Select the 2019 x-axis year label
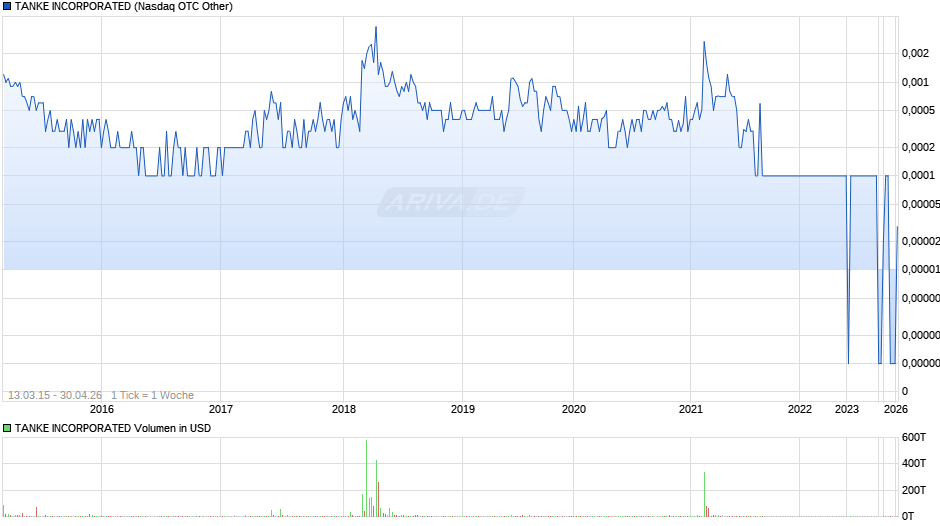 tap(463, 409)
